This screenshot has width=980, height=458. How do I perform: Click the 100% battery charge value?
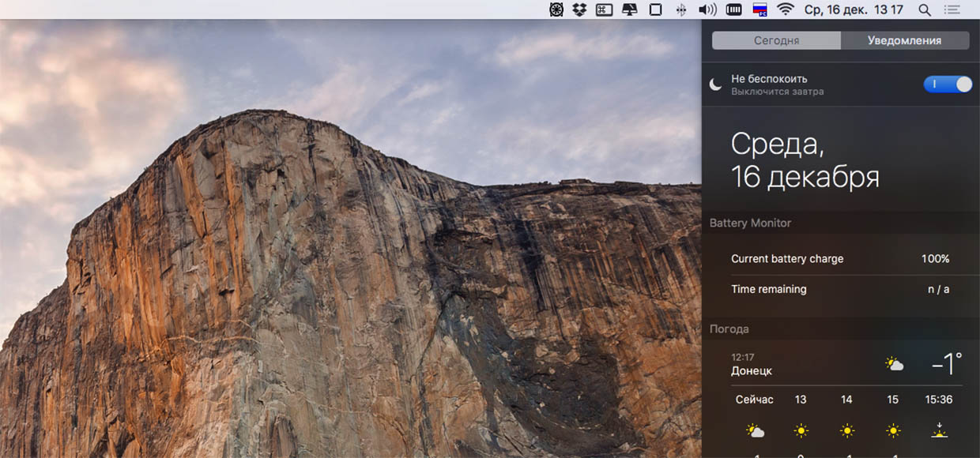[936, 259]
